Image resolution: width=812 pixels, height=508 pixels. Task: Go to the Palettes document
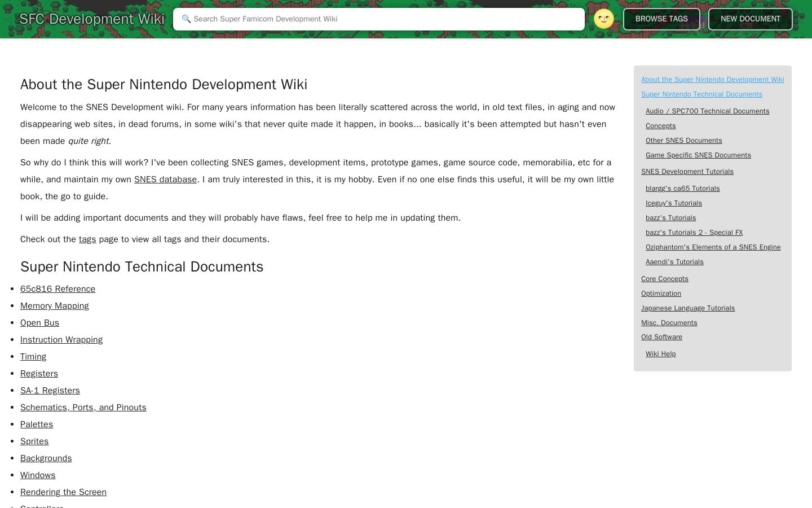tap(37, 424)
